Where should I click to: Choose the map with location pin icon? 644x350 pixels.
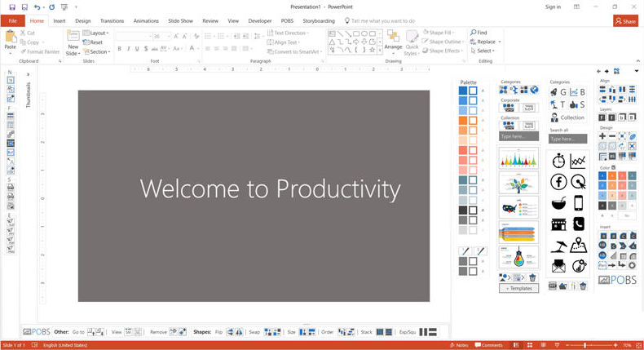pos(578,245)
